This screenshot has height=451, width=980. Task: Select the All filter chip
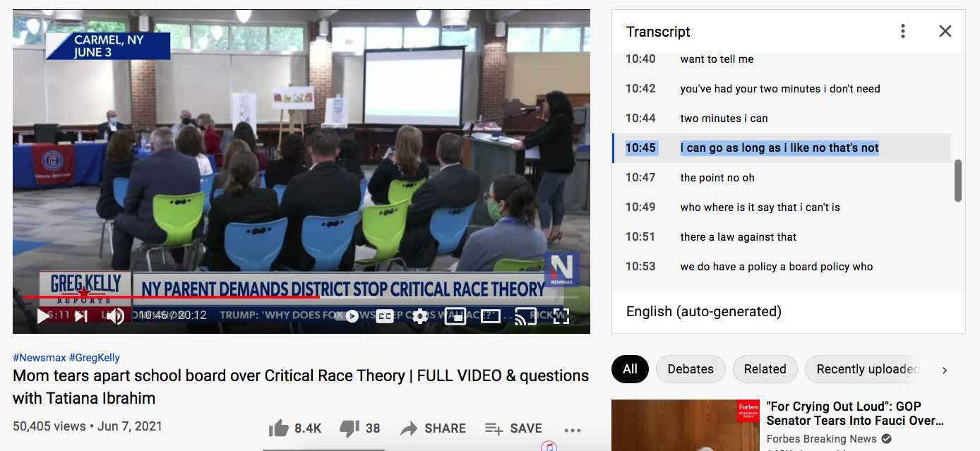click(630, 369)
